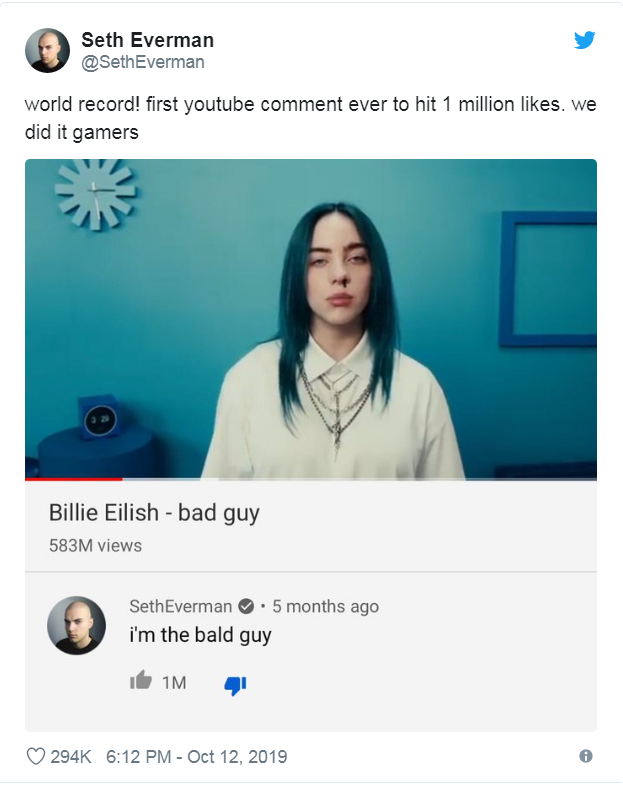The height and width of the screenshot is (786, 623).
Task: Click the red video progress bar
Action: coord(74,479)
